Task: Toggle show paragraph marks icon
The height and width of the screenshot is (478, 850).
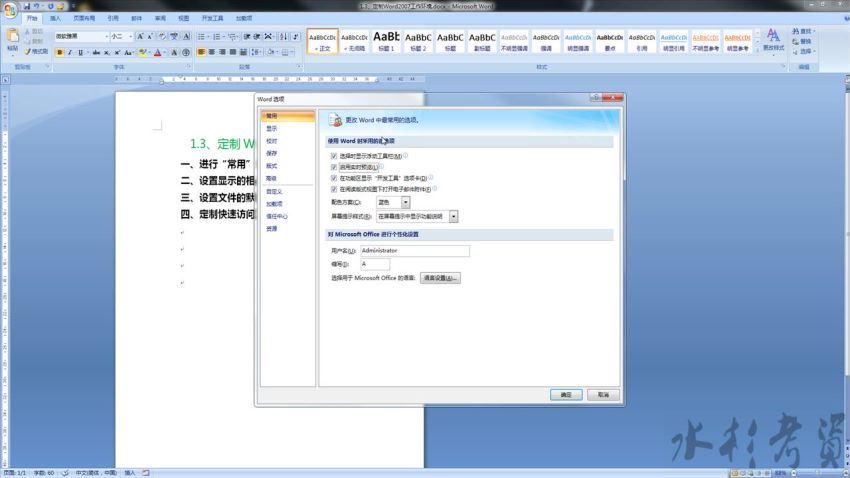Action: (295, 36)
